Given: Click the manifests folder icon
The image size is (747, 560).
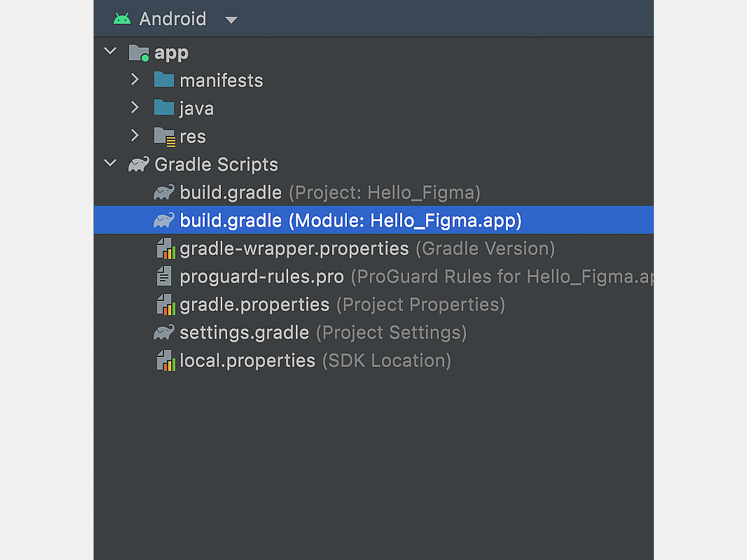Looking at the screenshot, I should [164, 80].
